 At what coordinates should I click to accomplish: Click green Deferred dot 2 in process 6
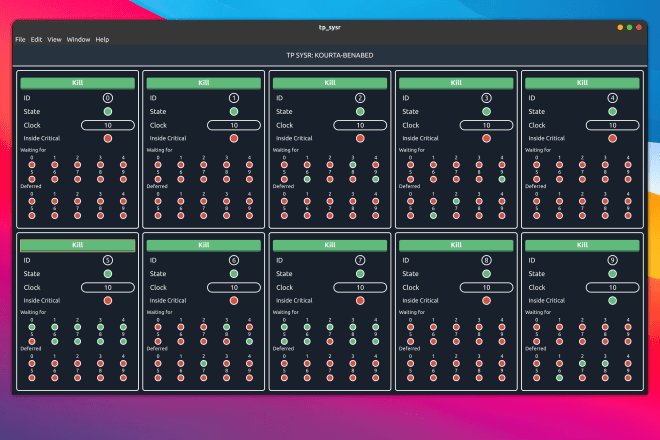click(x=204, y=363)
